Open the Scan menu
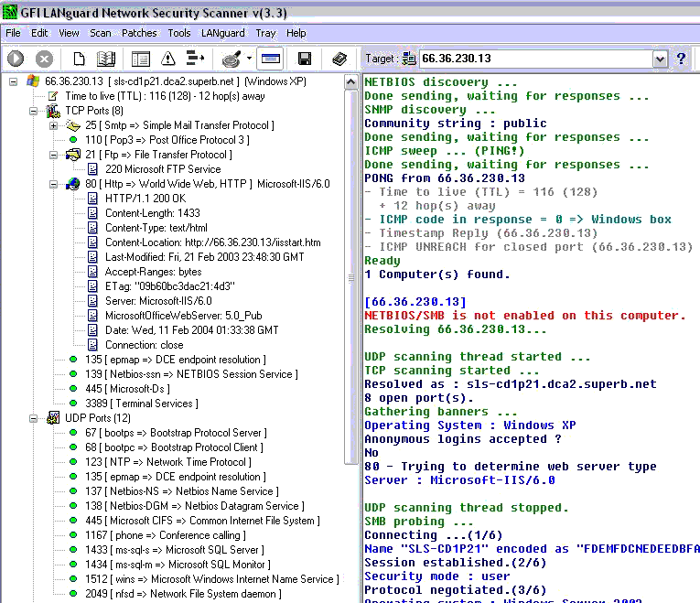This screenshot has width=700, height=603. [x=101, y=33]
